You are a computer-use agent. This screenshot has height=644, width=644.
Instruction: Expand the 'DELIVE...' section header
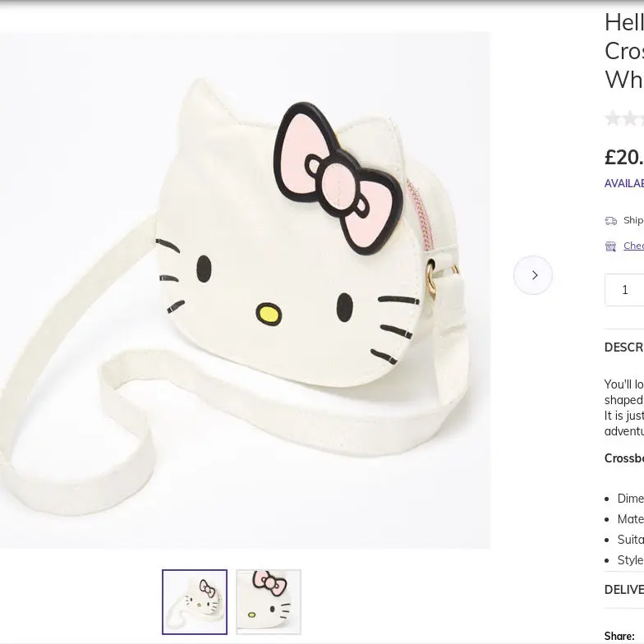point(624,590)
